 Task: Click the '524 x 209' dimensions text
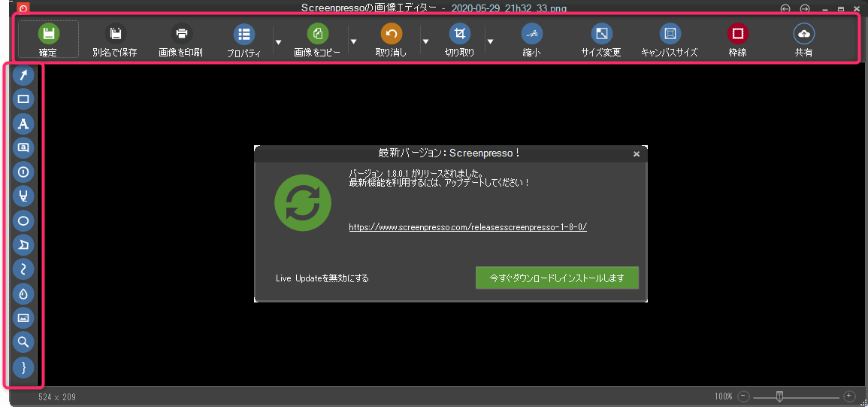(x=57, y=397)
